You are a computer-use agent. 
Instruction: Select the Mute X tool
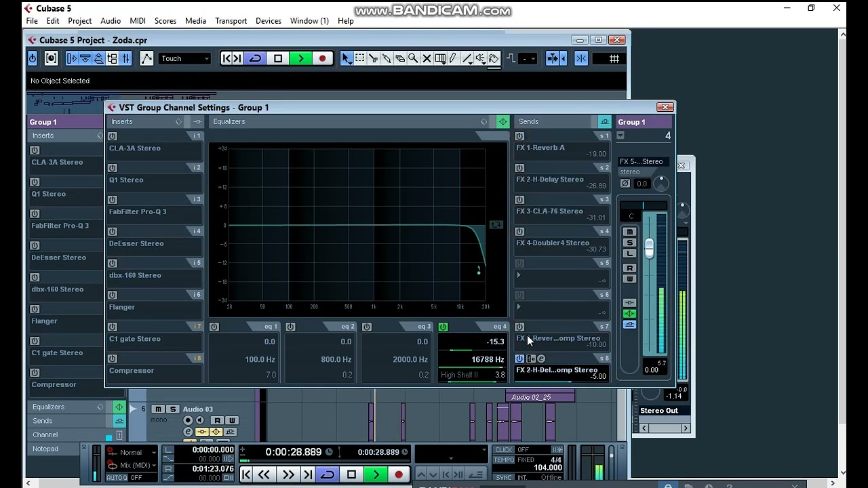coord(427,59)
